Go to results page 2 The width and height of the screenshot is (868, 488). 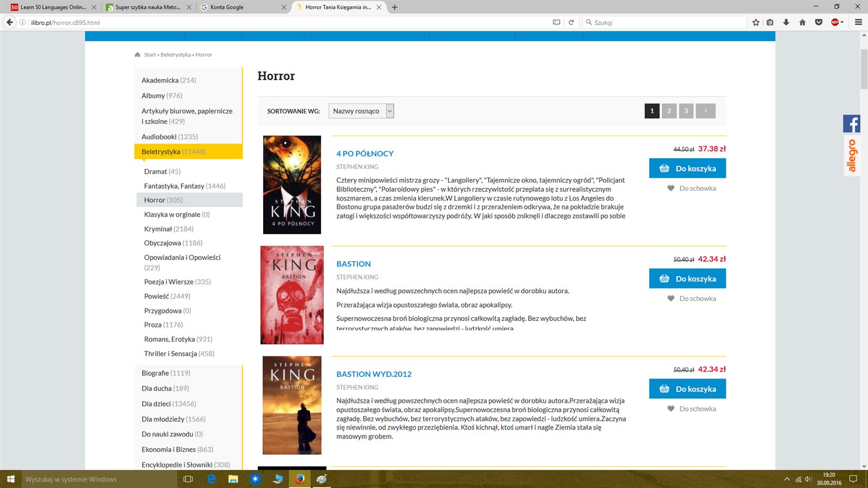(x=669, y=111)
